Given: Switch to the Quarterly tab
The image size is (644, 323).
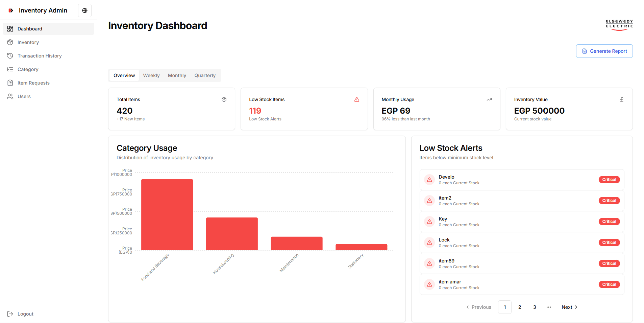Looking at the screenshot, I should (205, 75).
